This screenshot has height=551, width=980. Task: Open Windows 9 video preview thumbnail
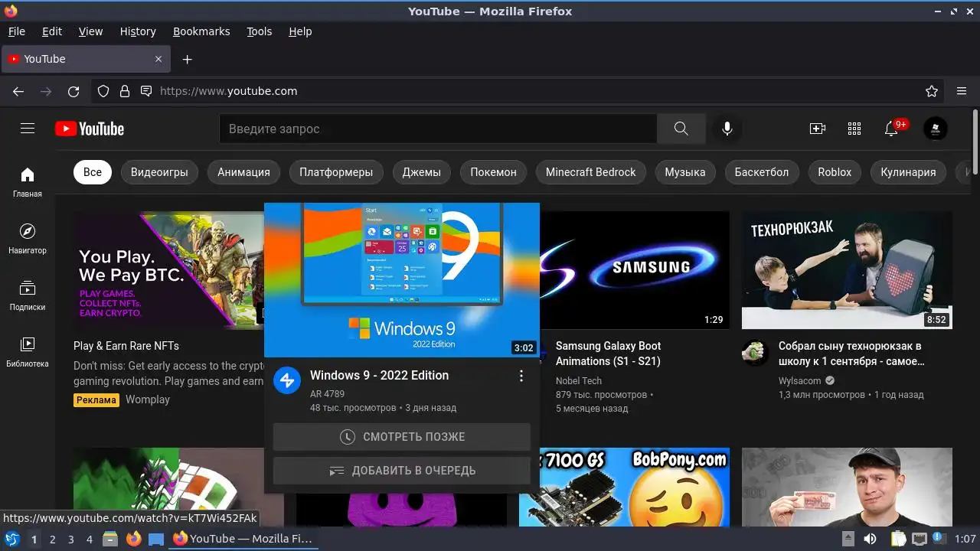tap(402, 280)
